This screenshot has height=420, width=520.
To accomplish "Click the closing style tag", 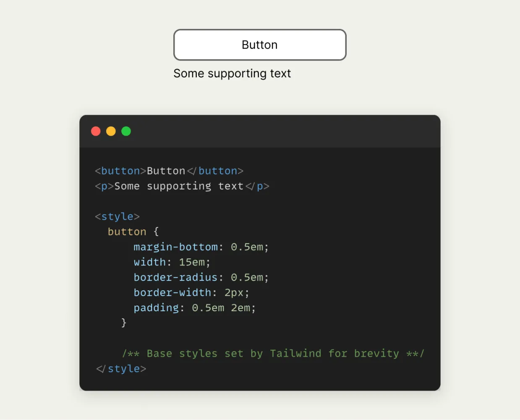I will (121, 369).
